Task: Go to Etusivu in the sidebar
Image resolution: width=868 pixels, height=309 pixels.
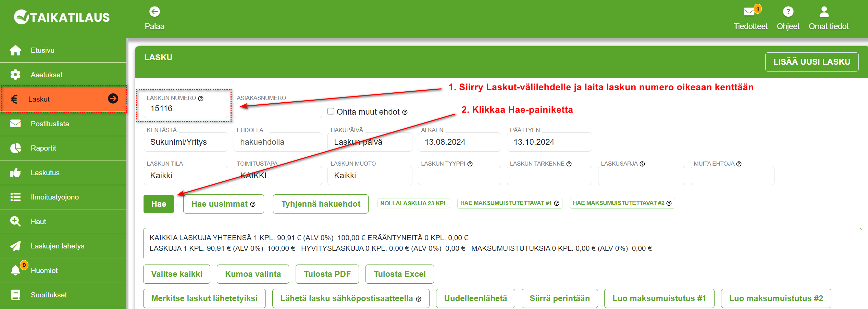Action: (x=63, y=50)
